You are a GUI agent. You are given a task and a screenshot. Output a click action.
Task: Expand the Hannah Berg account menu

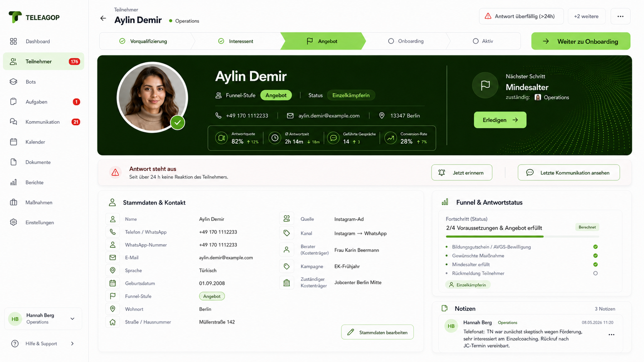tap(72, 319)
